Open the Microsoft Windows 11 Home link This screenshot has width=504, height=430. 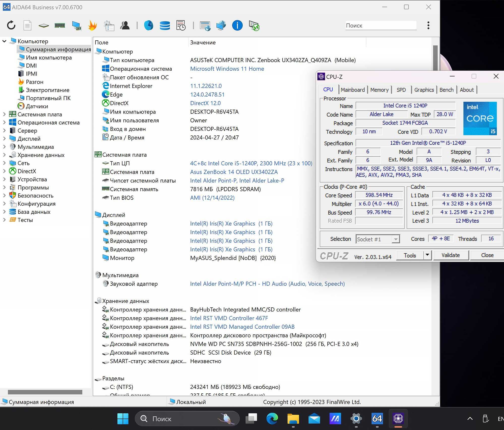[227, 69]
